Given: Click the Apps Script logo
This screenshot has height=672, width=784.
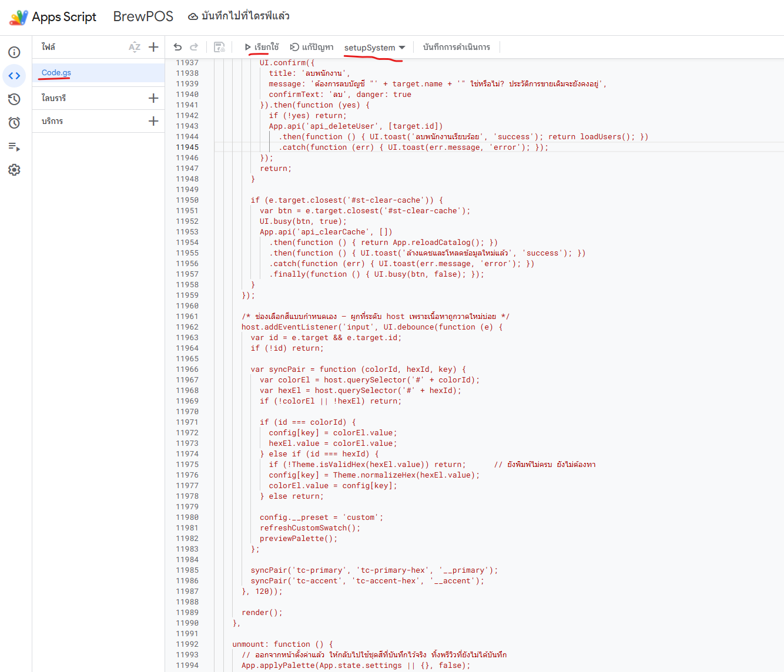Looking at the screenshot, I should [19, 17].
